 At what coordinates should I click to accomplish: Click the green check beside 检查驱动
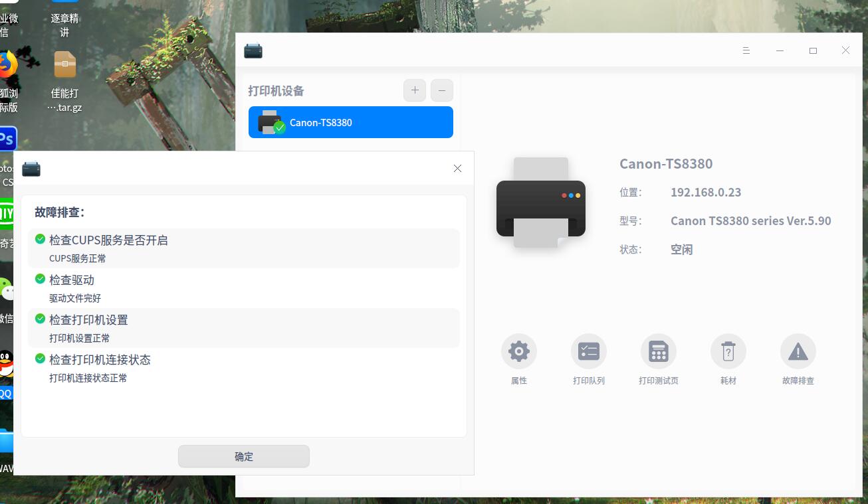(x=40, y=279)
